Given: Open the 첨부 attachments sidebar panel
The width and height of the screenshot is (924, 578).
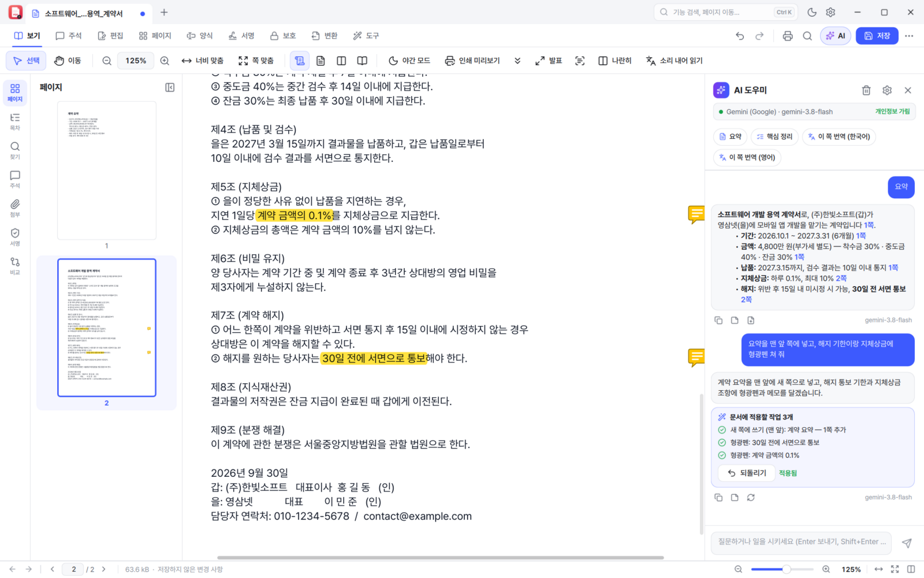Looking at the screenshot, I should click(15, 208).
